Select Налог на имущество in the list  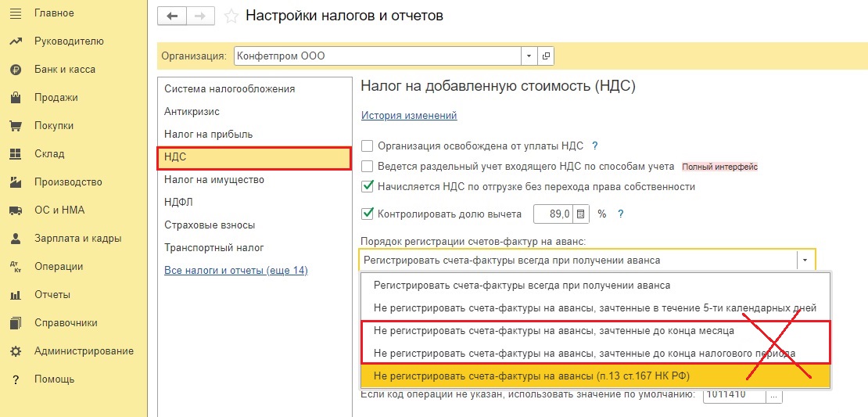[255, 179]
